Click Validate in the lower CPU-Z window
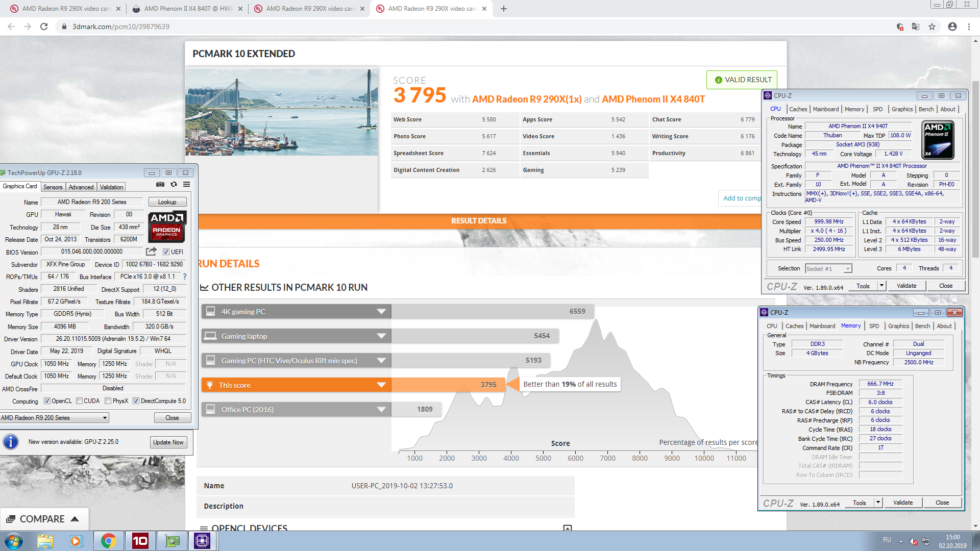This screenshot has height=551, width=980. [x=903, y=503]
